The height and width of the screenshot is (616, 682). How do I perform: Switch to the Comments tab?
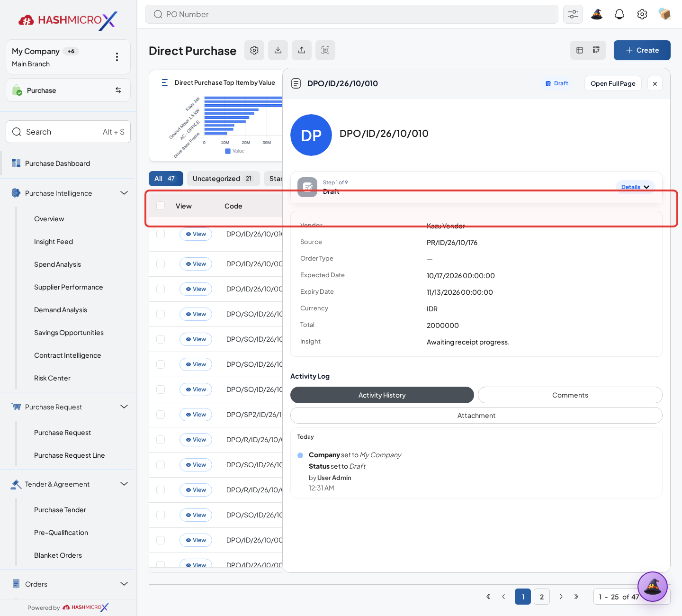click(x=570, y=395)
